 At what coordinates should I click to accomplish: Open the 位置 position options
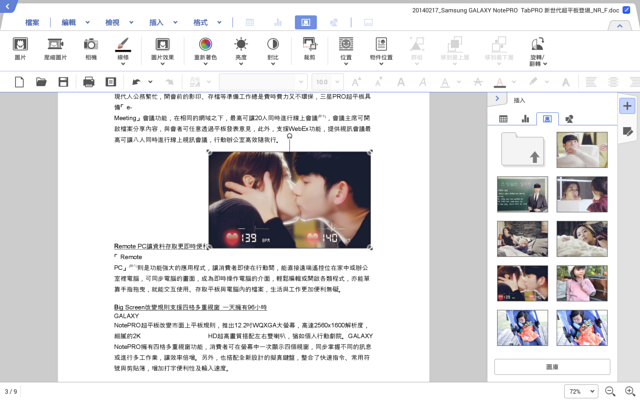(x=346, y=51)
